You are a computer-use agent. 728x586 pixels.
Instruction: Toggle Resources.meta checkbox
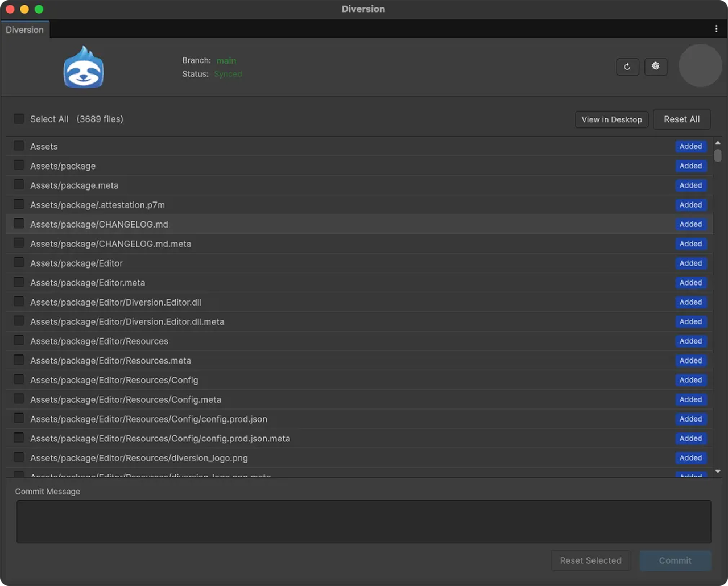pos(19,360)
